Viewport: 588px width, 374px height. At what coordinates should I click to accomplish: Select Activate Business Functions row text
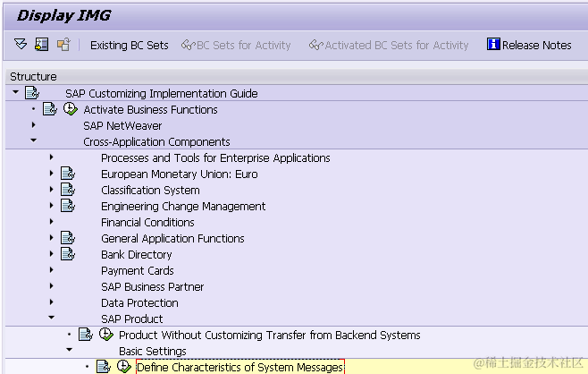(150, 110)
